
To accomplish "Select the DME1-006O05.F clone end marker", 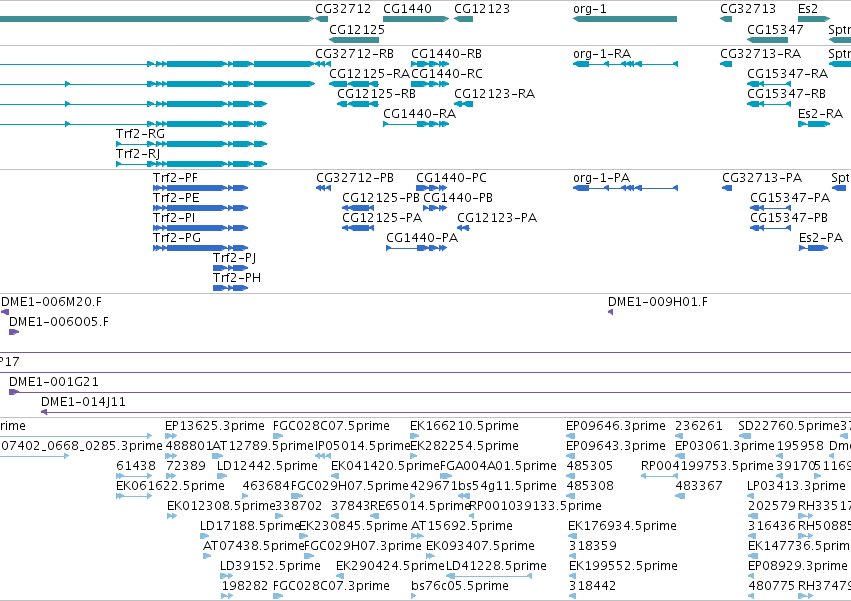I will click(14, 332).
